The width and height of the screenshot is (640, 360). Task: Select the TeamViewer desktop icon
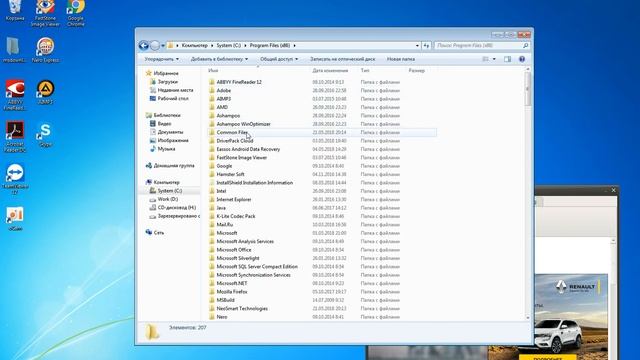[15, 179]
